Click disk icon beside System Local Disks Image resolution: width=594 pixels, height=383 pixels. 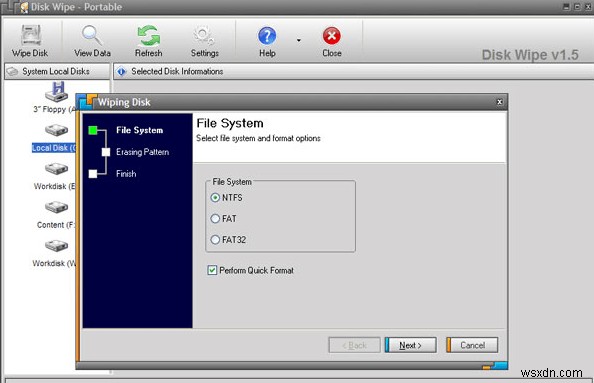[x=13, y=71]
